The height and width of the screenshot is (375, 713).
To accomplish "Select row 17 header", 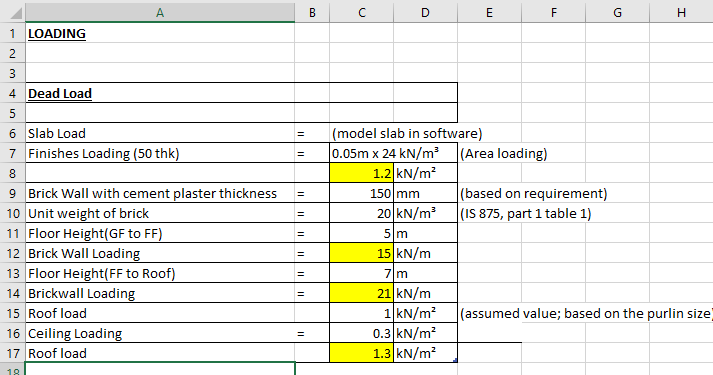I will (x=12, y=353).
